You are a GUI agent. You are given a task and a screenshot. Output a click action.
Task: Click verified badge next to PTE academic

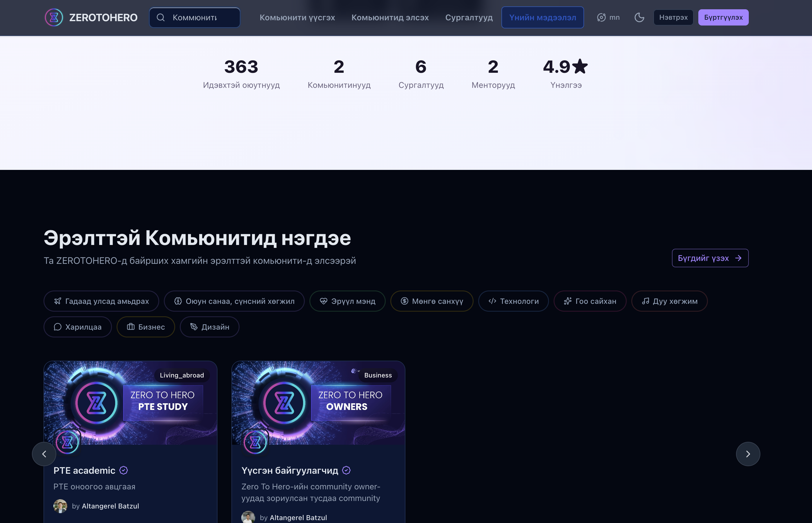pyautogui.click(x=124, y=470)
